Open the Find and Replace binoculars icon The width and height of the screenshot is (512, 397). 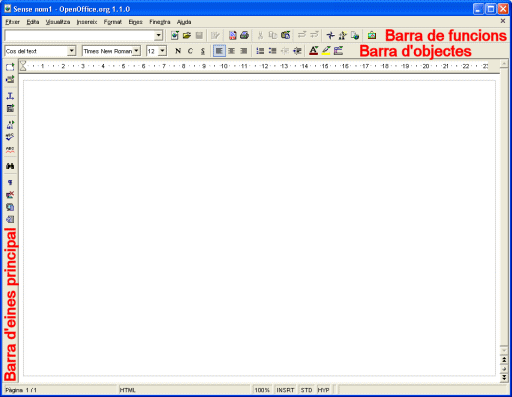[10, 166]
